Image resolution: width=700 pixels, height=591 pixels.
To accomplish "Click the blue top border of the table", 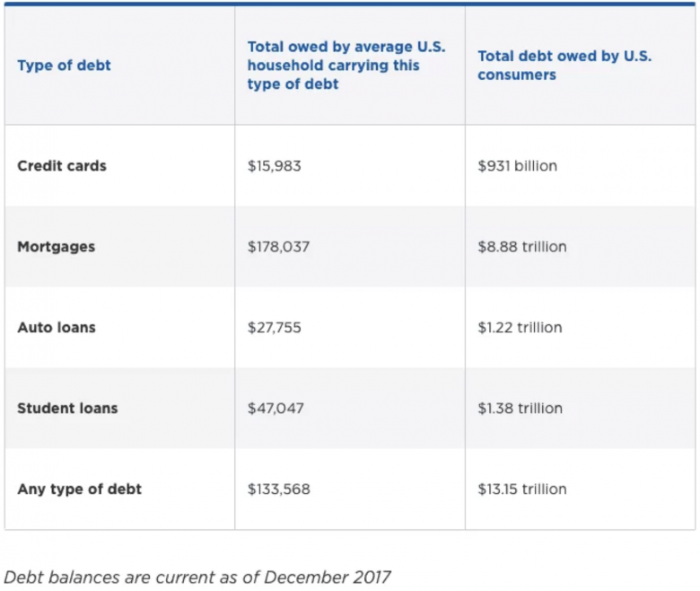I will coord(350,4).
